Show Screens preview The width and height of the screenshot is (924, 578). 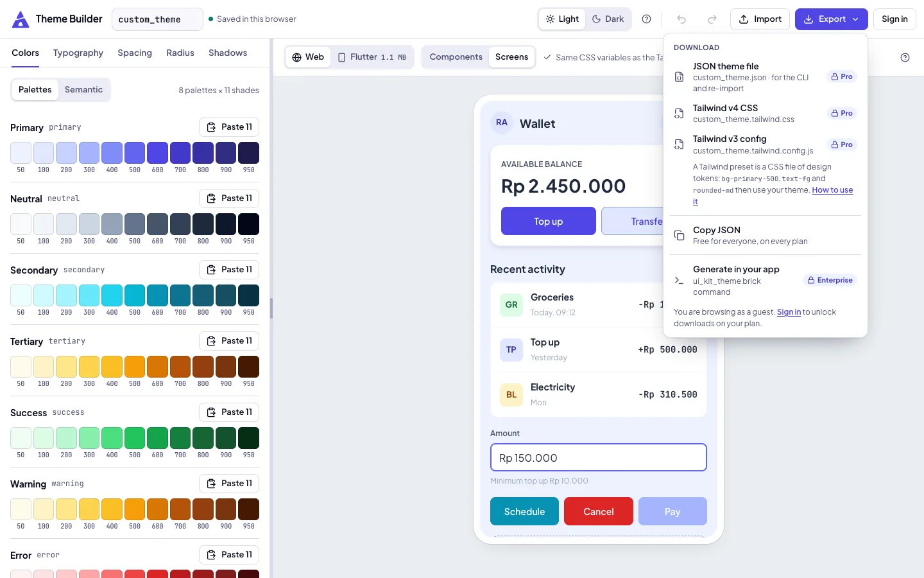tap(511, 57)
